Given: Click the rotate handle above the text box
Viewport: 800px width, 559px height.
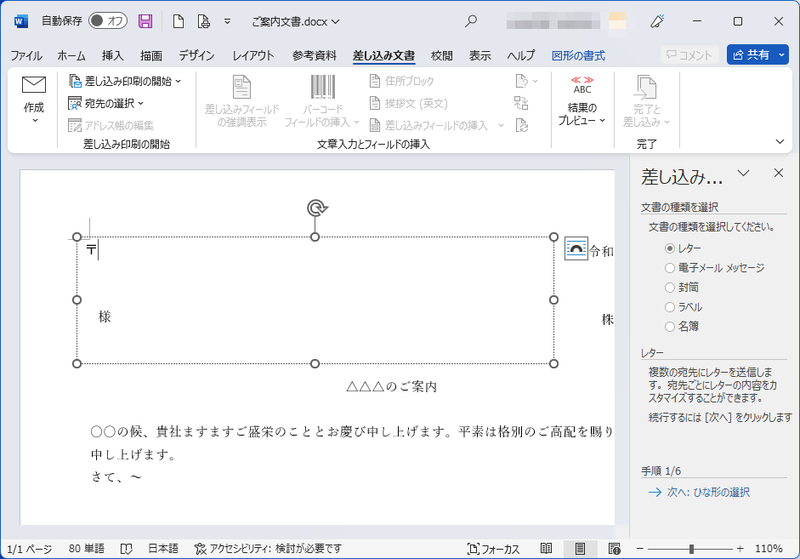Looking at the screenshot, I should [316, 208].
